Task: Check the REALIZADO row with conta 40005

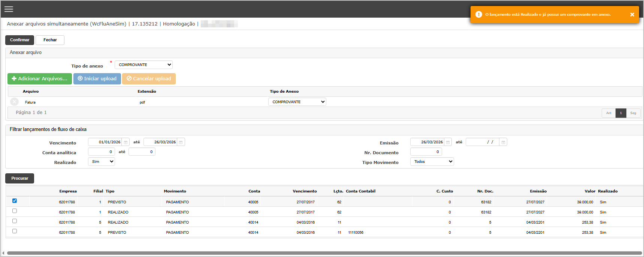Action: pos(15,211)
